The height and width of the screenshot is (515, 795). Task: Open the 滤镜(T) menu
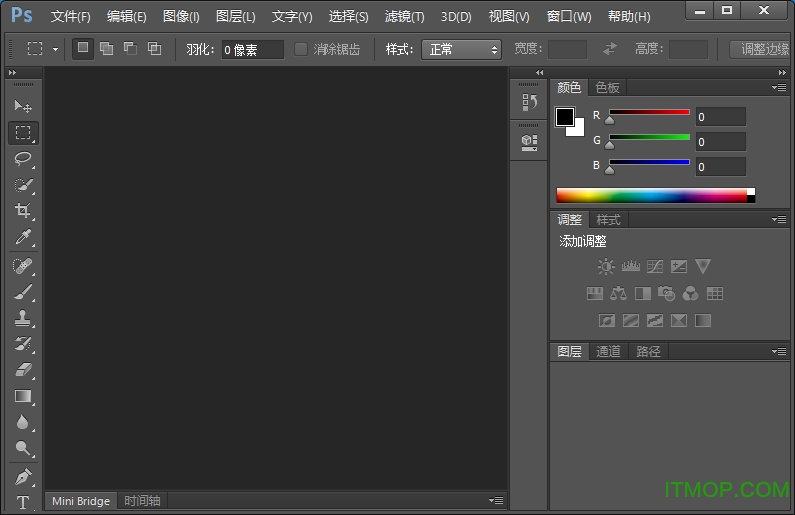404,17
